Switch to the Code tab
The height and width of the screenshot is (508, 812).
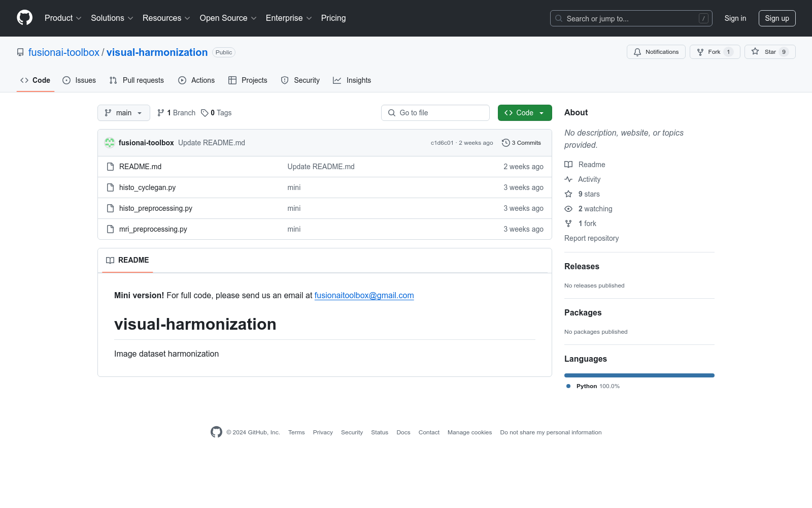[36, 80]
